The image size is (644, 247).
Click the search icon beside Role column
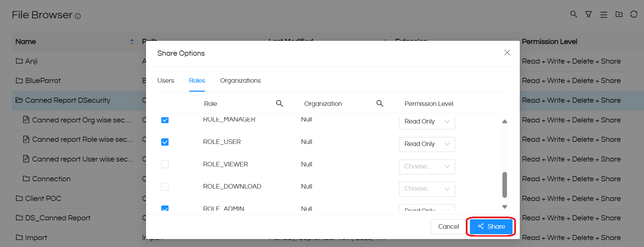pyautogui.click(x=279, y=103)
